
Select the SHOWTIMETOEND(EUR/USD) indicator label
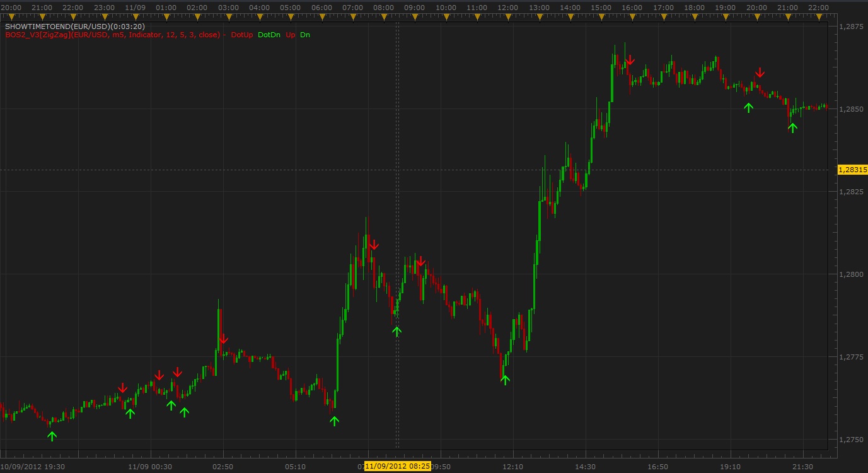coord(75,26)
